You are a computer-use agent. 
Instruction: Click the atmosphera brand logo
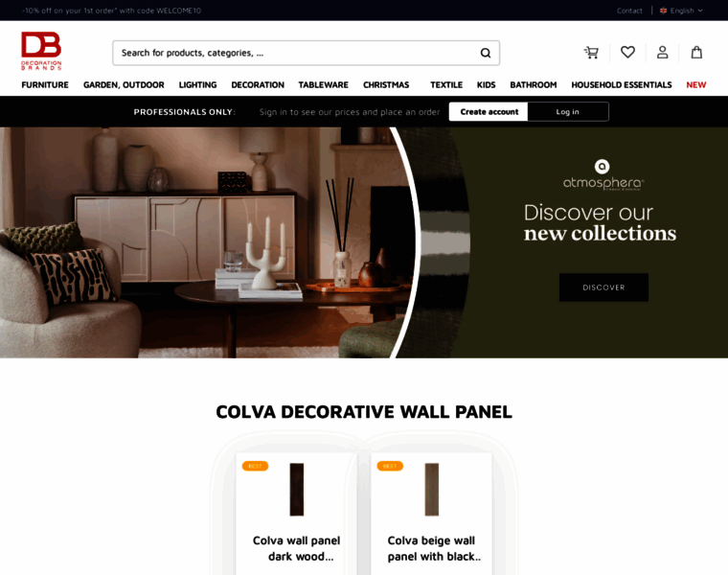(x=603, y=175)
